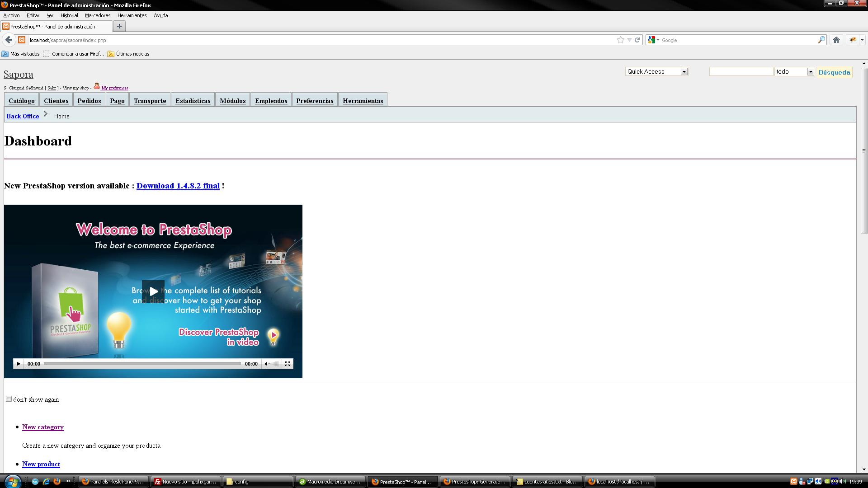Click Download 1.4.8.2 final link

178,186
